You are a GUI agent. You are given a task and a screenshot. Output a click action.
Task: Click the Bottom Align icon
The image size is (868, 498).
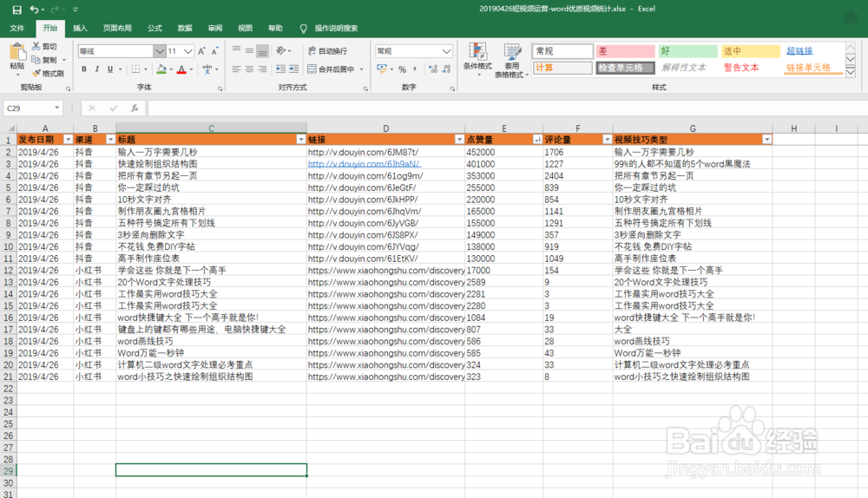262,51
